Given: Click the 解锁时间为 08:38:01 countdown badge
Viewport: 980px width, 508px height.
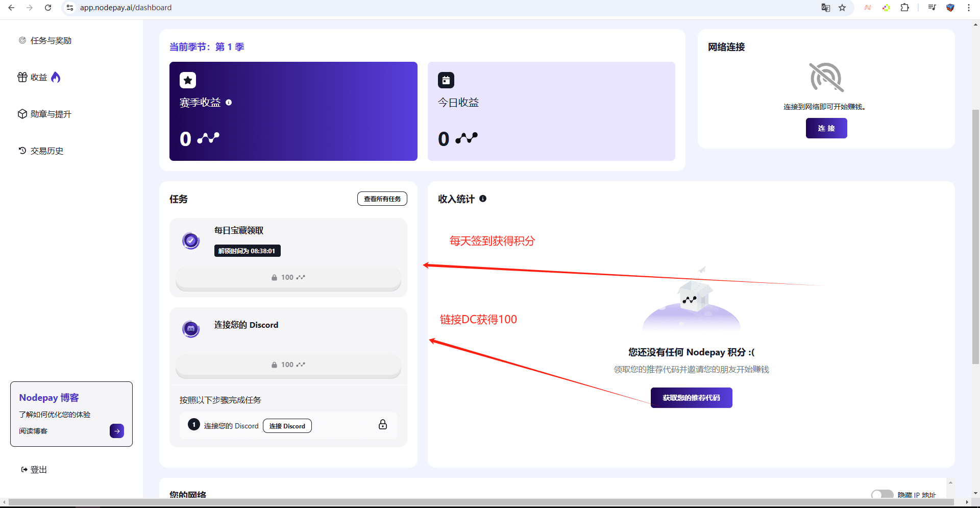Looking at the screenshot, I should tap(247, 251).
